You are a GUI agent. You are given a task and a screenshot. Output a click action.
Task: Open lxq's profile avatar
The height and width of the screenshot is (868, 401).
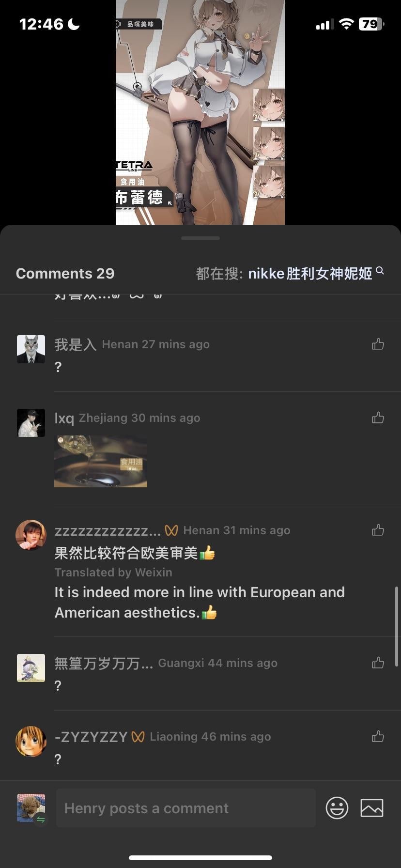tap(31, 423)
